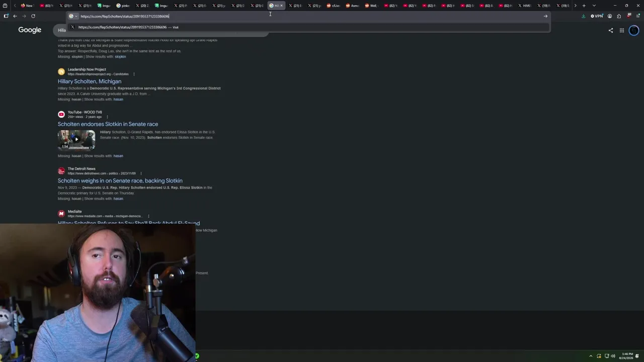644x362 pixels.
Task: Open 'Hillary Scholten, Michigan' result link
Action: click(x=90, y=81)
